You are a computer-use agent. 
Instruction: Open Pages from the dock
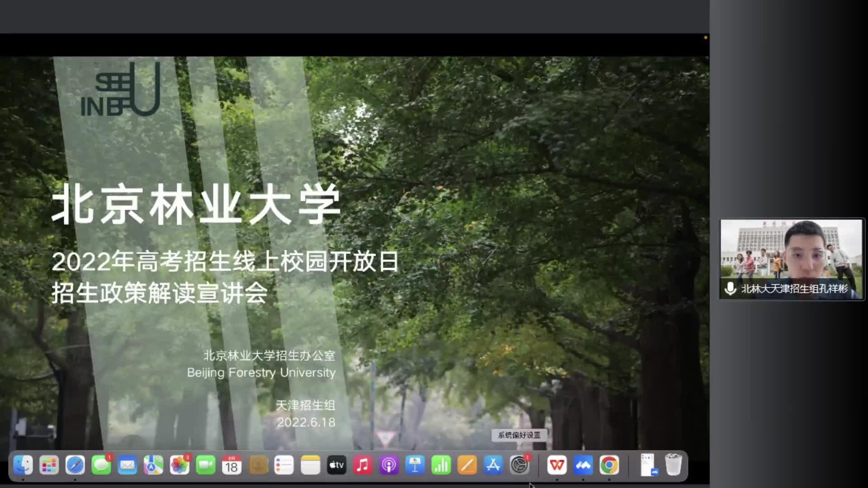click(467, 465)
